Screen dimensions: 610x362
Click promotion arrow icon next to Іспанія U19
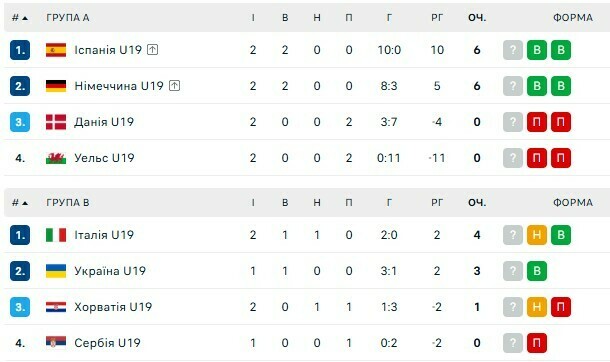pos(152,50)
